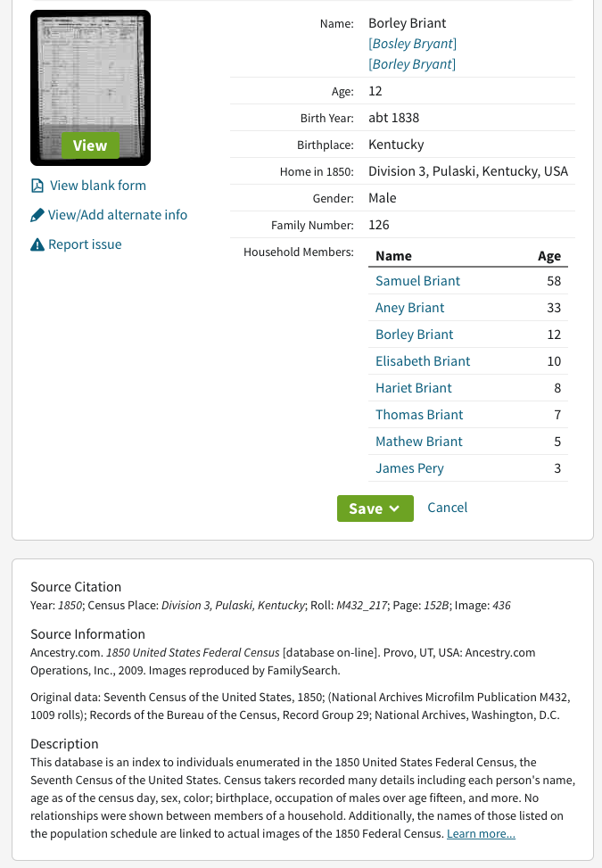Click the pencil icon for alternate info

point(37,215)
